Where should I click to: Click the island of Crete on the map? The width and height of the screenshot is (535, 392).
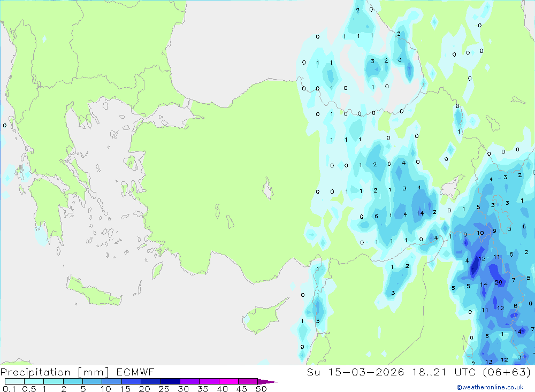(95, 291)
